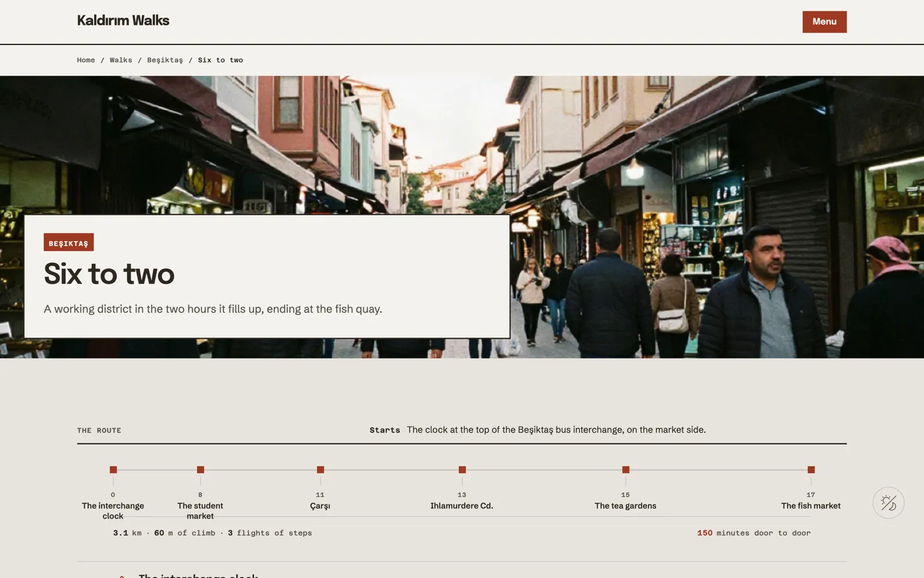The image size is (924, 578).
Task: Click the 'Six to two' page heading
Action: click(109, 274)
